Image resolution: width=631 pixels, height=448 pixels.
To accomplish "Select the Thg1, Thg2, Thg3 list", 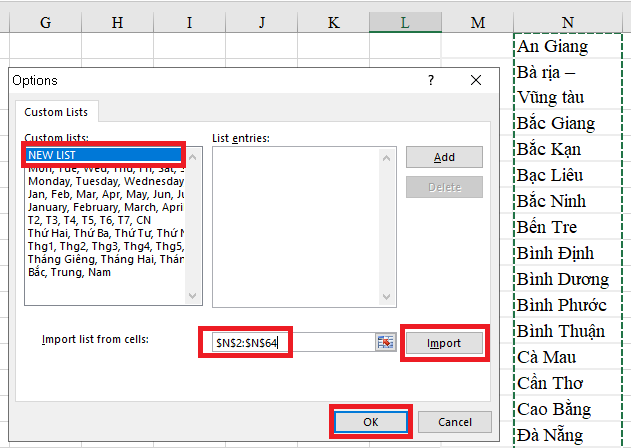I will tap(106, 246).
